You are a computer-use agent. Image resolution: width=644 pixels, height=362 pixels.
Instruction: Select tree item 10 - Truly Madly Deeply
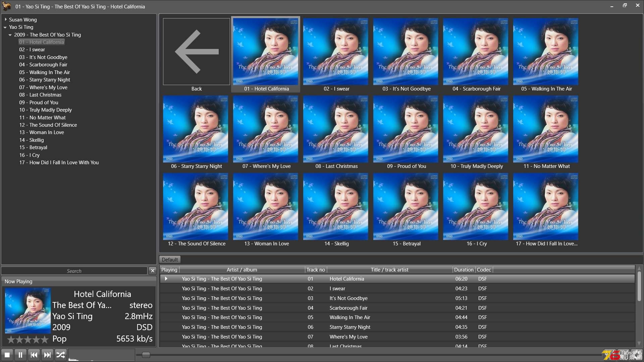[x=46, y=110]
